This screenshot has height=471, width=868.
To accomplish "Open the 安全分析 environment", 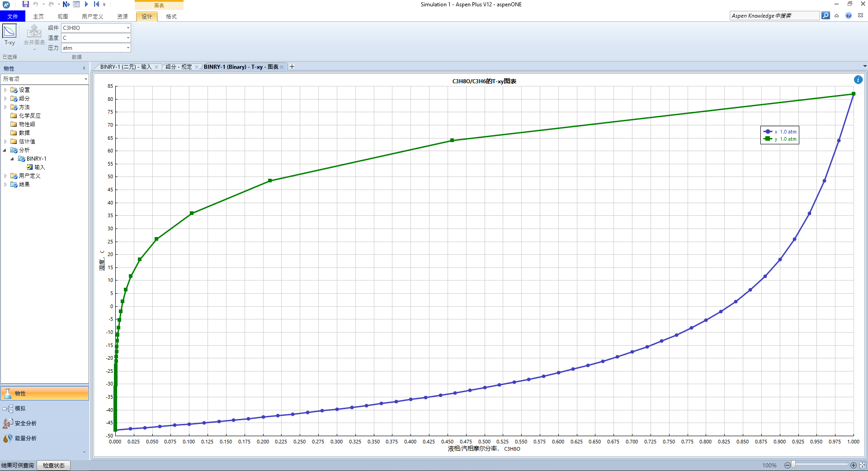I will coord(44,423).
